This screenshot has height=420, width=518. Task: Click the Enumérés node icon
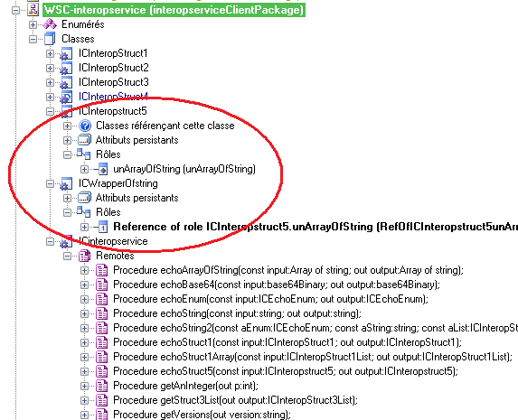coord(50,24)
